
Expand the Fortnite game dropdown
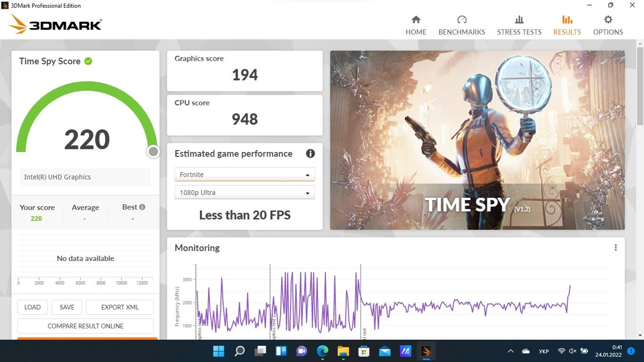click(x=245, y=174)
